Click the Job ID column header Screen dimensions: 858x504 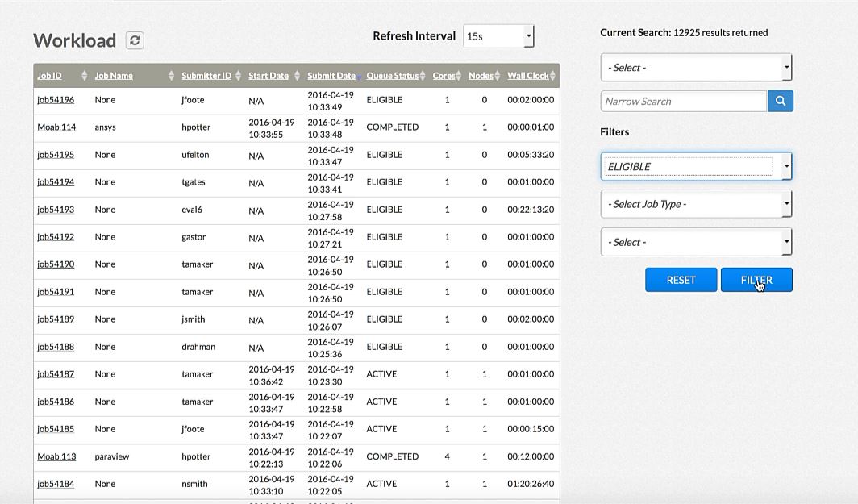[49, 76]
